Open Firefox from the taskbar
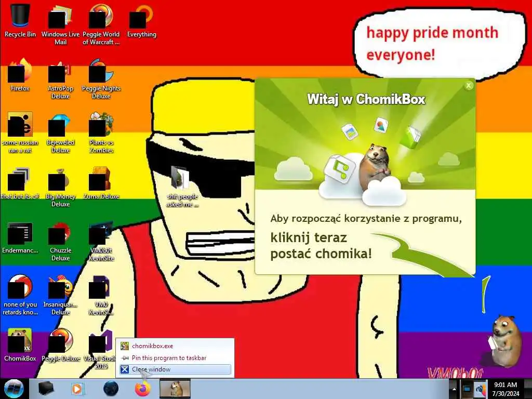 pos(143,389)
